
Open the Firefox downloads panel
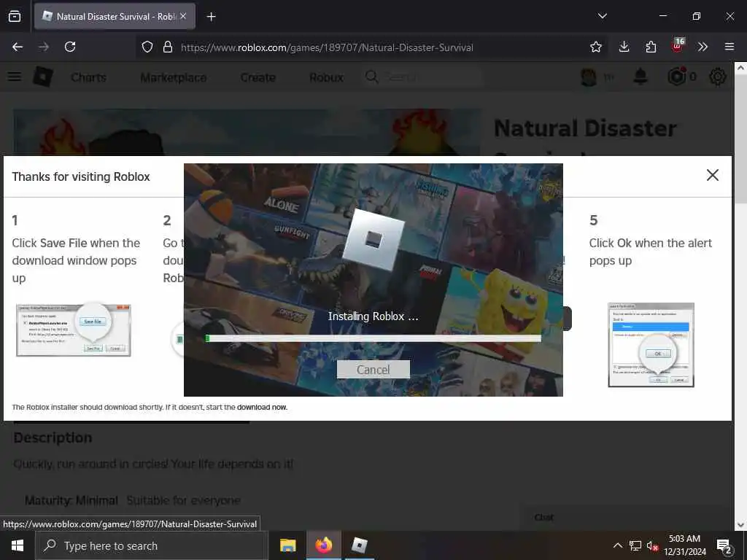pos(624,47)
